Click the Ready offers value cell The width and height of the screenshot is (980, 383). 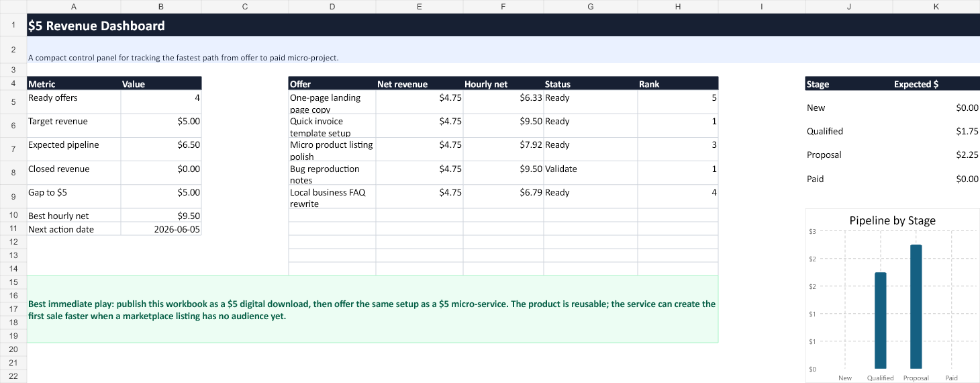tap(161, 102)
